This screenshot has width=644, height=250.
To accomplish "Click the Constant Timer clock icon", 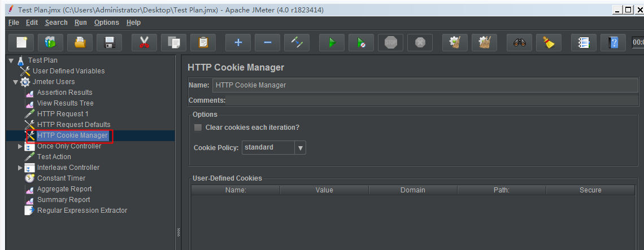I will pyautogui.click(x=29, y=178).
